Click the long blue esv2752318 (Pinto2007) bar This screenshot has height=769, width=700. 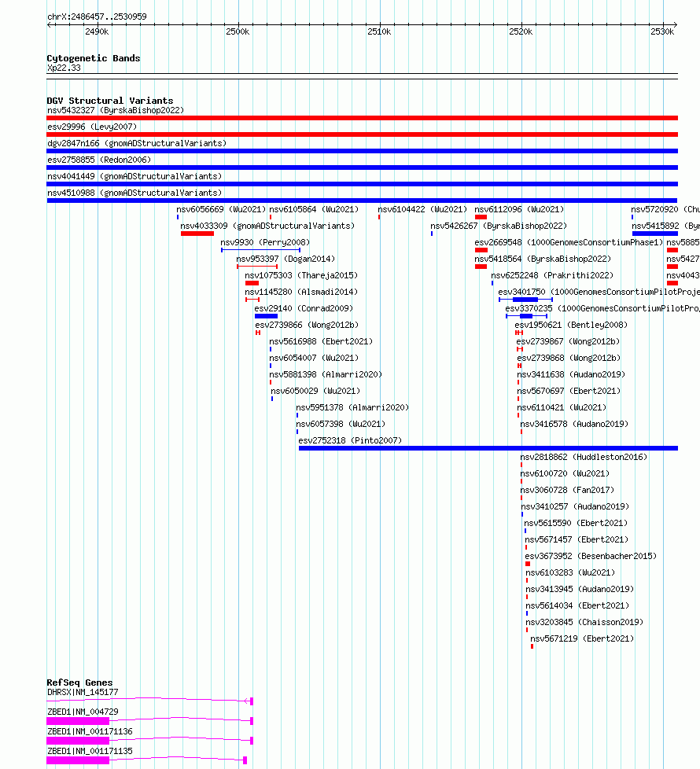tap(488, 448)
